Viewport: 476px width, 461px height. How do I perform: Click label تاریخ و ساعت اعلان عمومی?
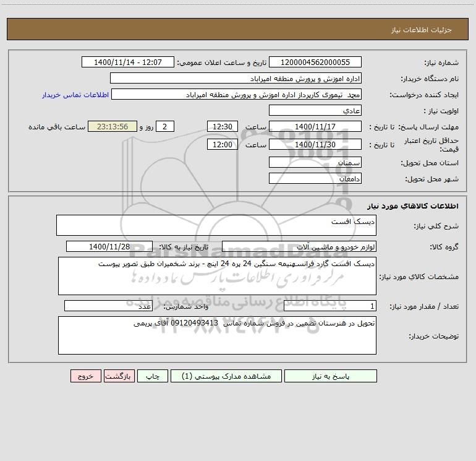click(x=222, y=62)
